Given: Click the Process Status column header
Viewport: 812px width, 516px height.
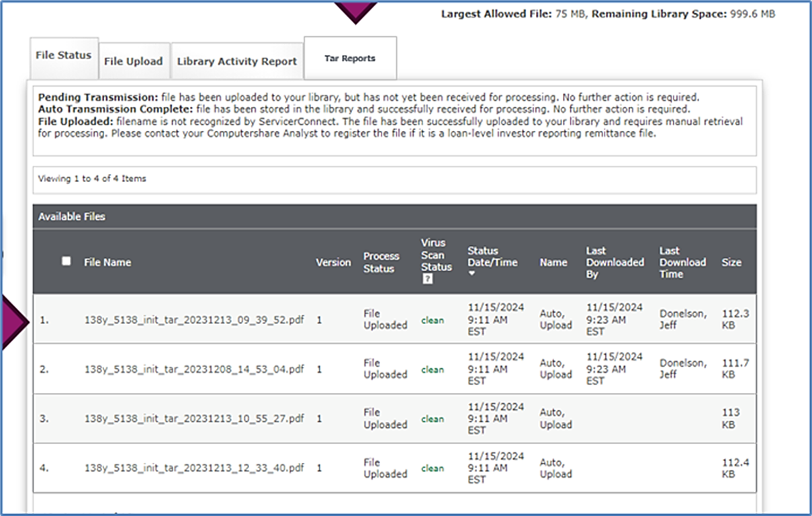Looking at the screenshot, I should click(x=381, y=262).
